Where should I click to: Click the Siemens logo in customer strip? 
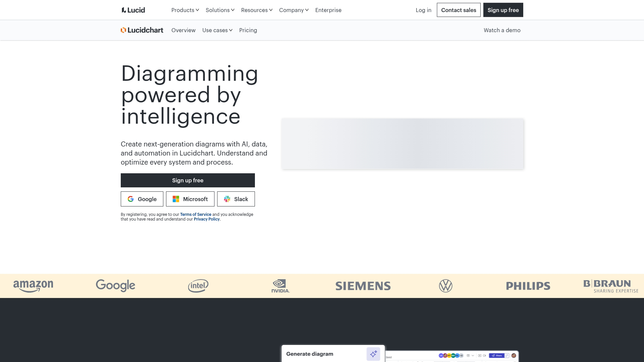(x=363, y=286)
